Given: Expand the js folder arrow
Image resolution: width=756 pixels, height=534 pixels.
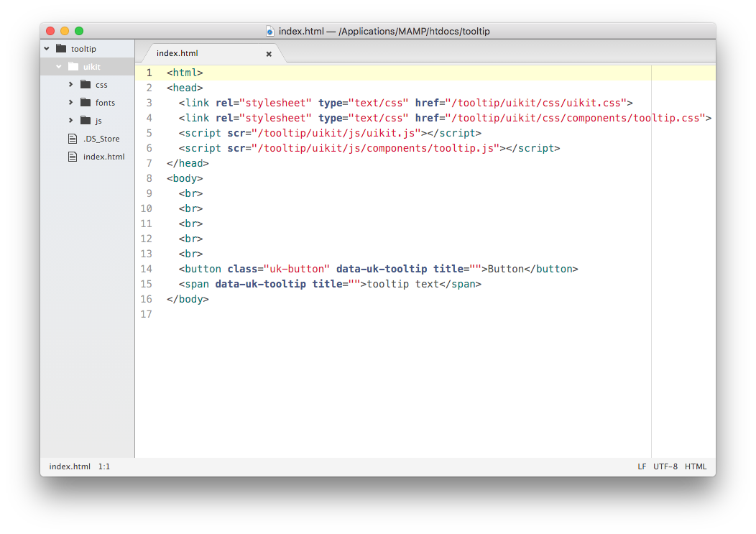Looking at the screenshot, I should [71, 120].
